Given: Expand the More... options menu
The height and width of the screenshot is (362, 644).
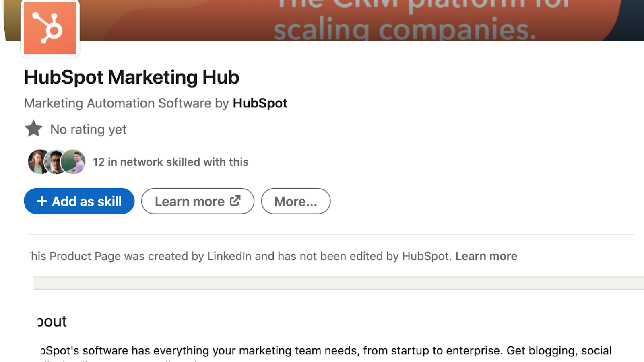Looking at the screenshot, I should tap(295, 201).
